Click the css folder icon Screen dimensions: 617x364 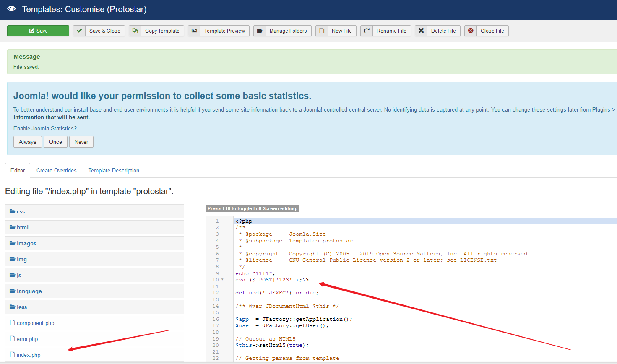point(13,211)
